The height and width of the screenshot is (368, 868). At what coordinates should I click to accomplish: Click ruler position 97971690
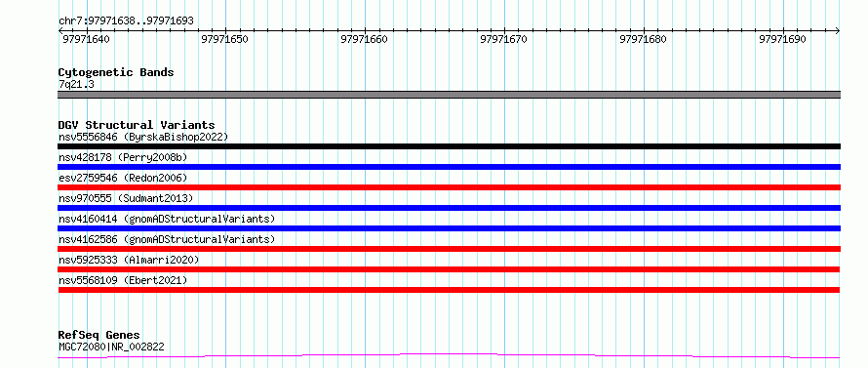point(783,39)
